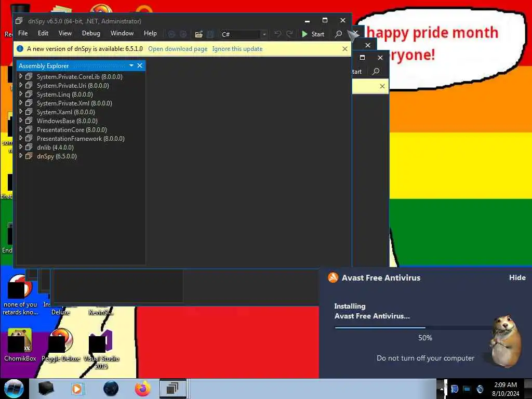Click the Save All toolbar icon
This screenshot has width=532, height=399.
click(x=210, y=34)
